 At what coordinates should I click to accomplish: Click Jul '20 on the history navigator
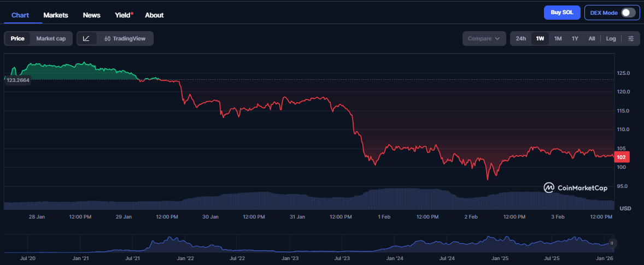pos(27,259)
